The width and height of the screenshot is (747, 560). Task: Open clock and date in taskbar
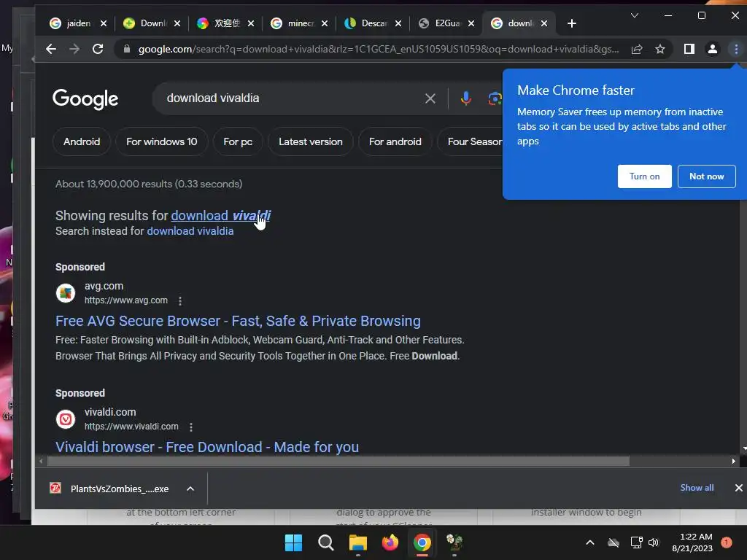[x=692, y=542]
